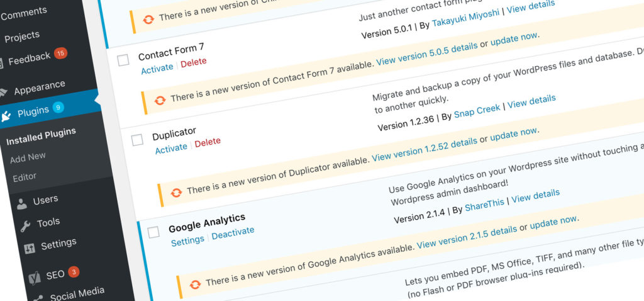Screen dimensions: 644x301
Task: Open the Add New plugin submenu item
Action: 28,157
